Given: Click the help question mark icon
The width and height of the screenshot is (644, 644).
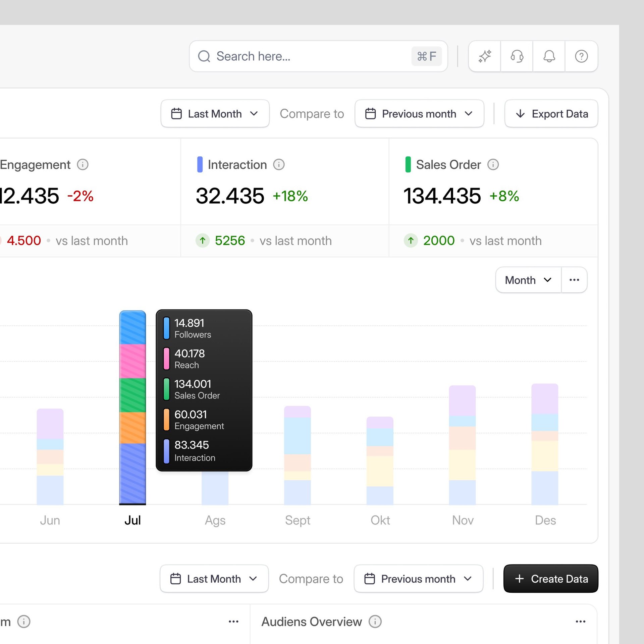Looking at the screenshot, I should tap(581, 56).
